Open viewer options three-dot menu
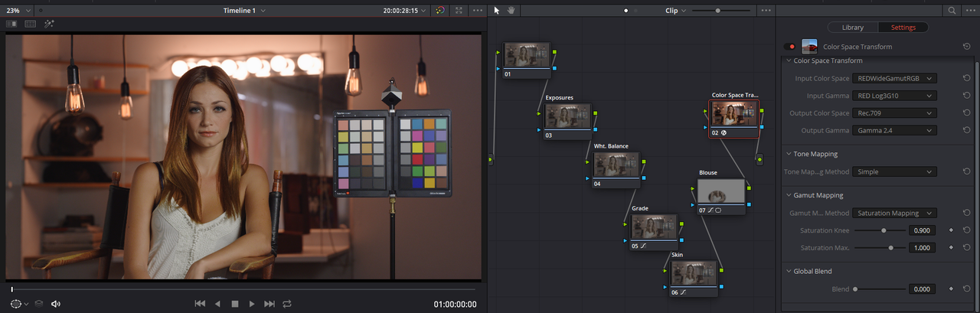The width and height of the screenshot is (980, 313). point(478,11)
